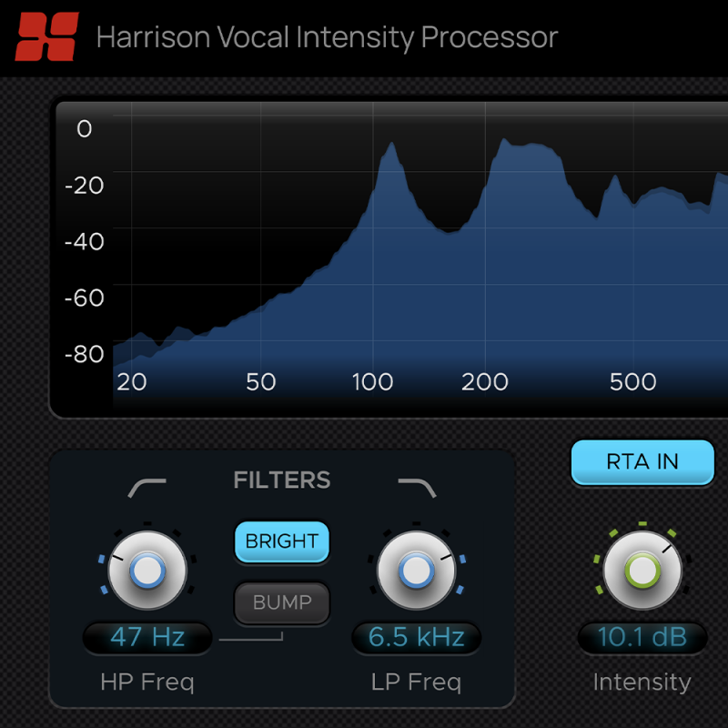This screenshot has height=728, width=728.
Task: Adjust the Intensity control to change gain
Action: (642, 571)
